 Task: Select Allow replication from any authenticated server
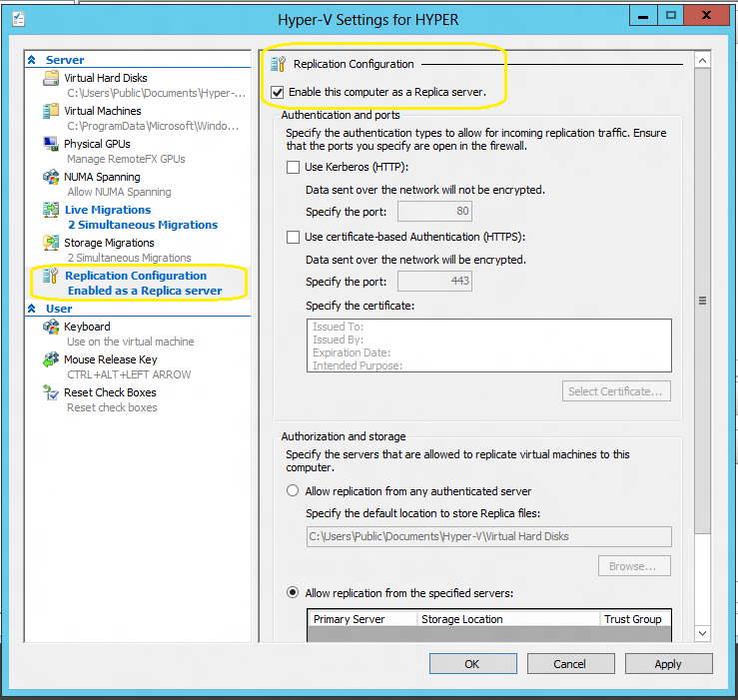293,491
